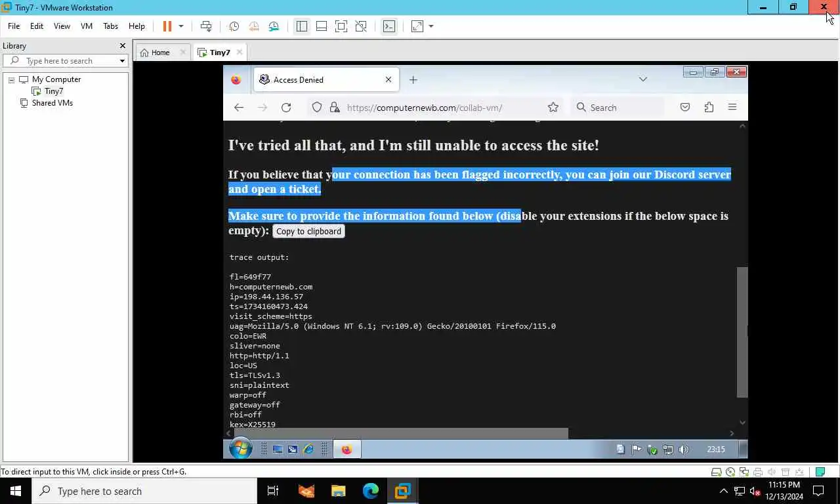Close the Access Denied browser tab
840x504 pixels.
tap(388, 79)
